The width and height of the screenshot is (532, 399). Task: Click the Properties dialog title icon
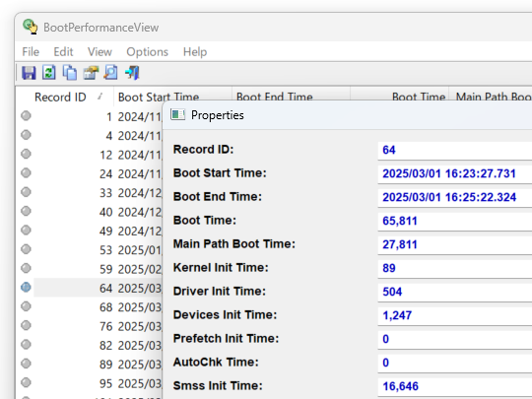click(177, 114)
